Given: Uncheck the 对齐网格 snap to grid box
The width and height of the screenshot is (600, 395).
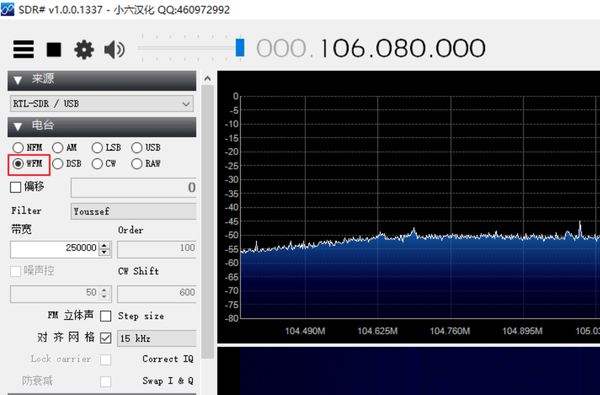Looking at the screenshot, I should tap(106, 338).
